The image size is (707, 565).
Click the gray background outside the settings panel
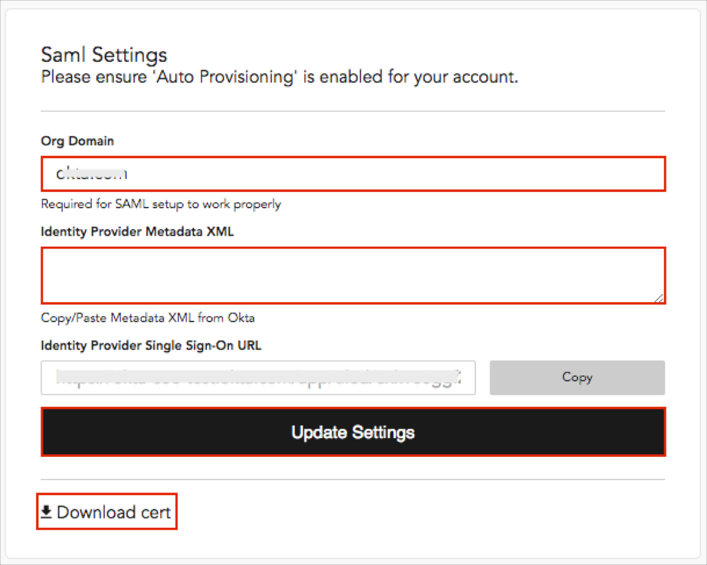(703, 300)
